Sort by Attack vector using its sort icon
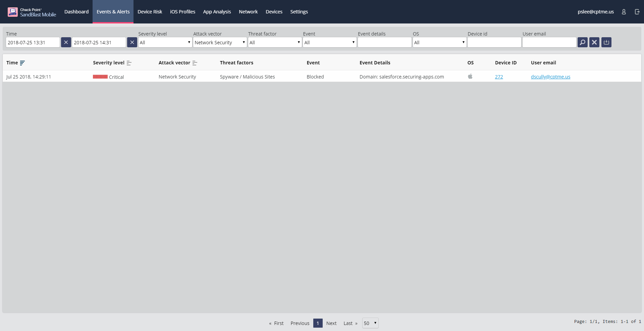Screen dimensions: 644x331 (195, 63)
